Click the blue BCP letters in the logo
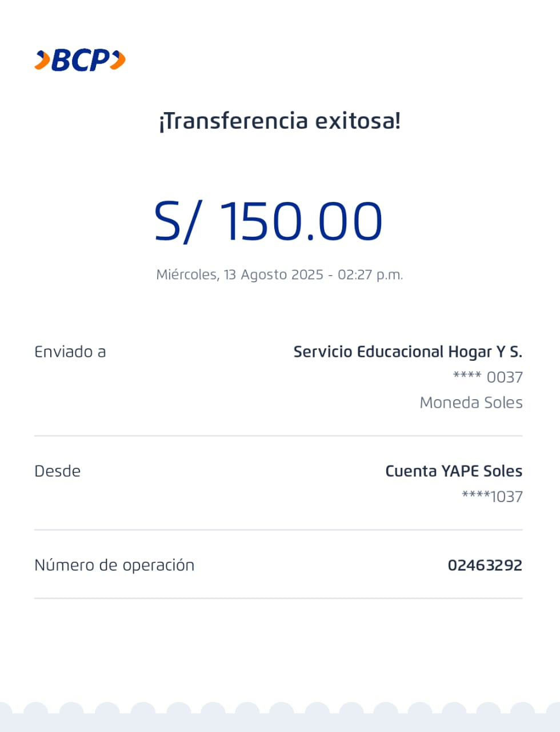 pos(80,60)
